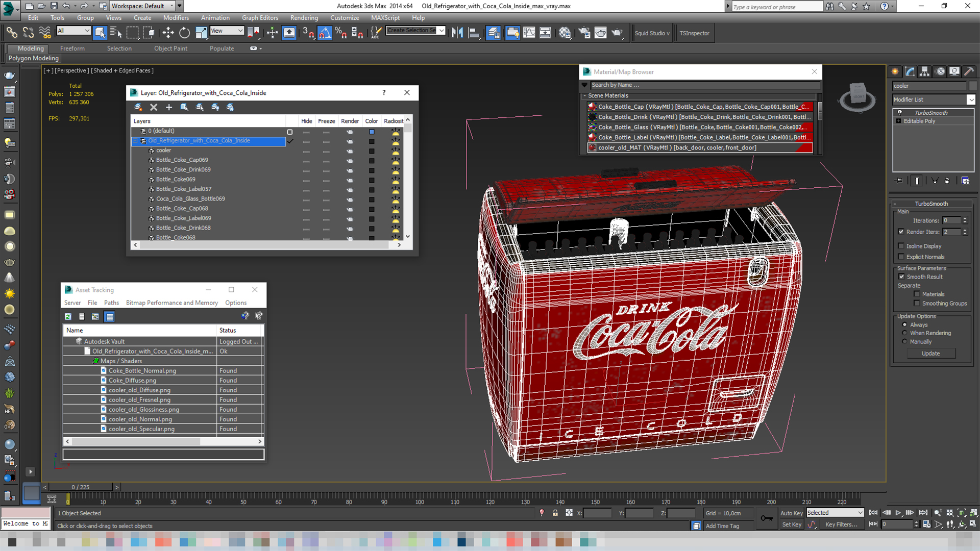Screen dimensions: 980x551
Task: Open the Hierarchy panel tab icon
Action: [924, 71]
